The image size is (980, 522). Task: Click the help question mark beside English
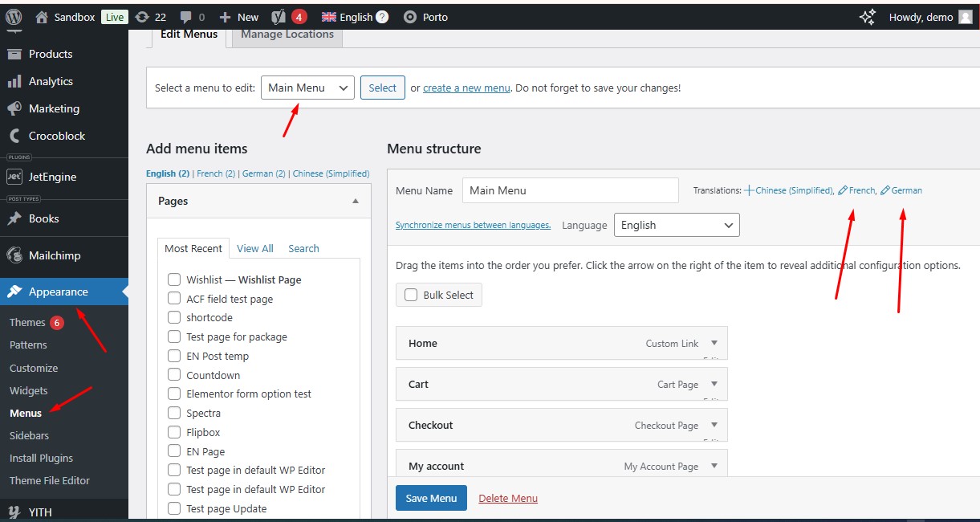[382, 17]
